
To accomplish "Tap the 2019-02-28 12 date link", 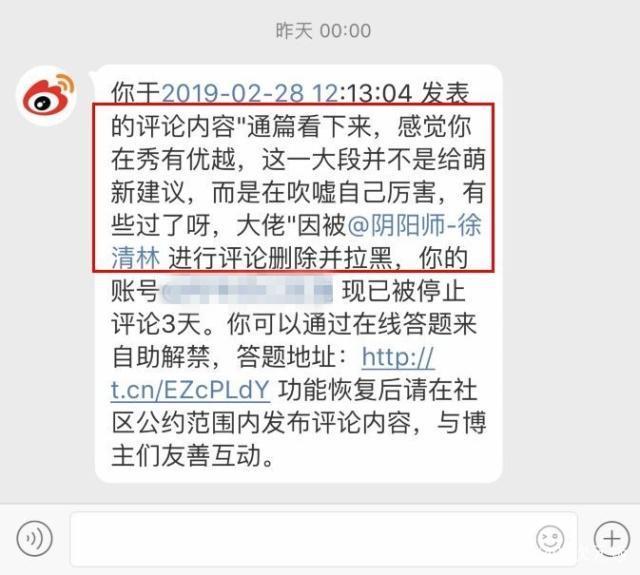I will tap(250, 93).
